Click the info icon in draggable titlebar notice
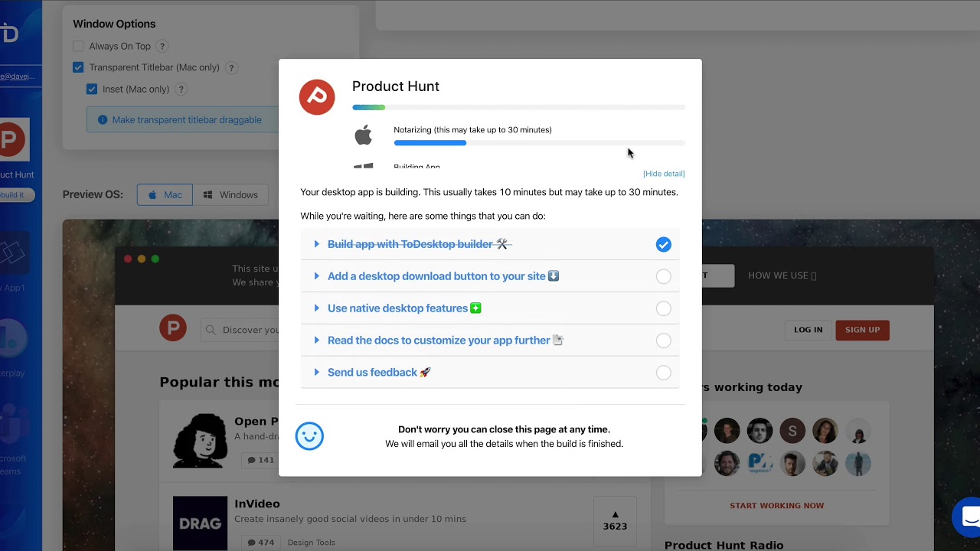 pyautogui.click(x=103, y=120)
